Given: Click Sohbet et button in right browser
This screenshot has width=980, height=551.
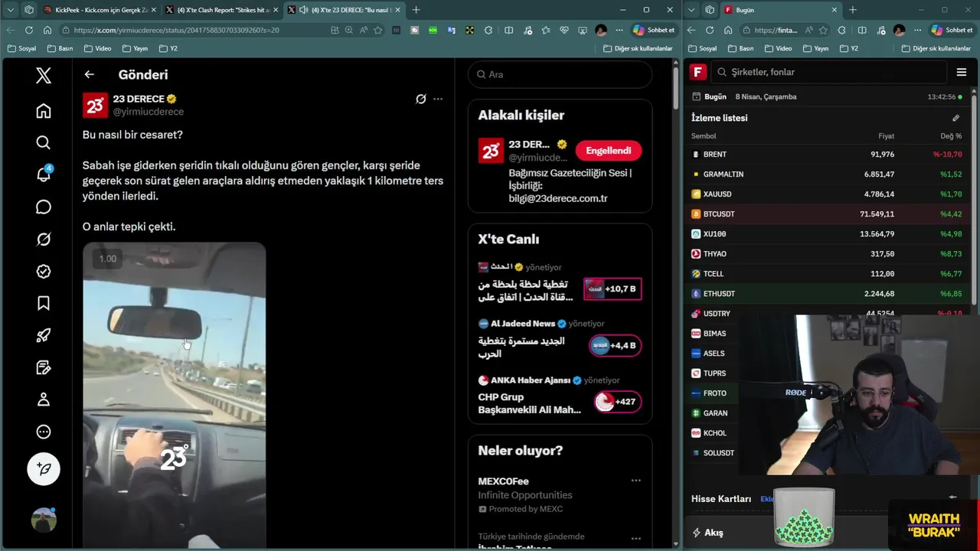Looking at the screenshot, I should tap(952, 30).
